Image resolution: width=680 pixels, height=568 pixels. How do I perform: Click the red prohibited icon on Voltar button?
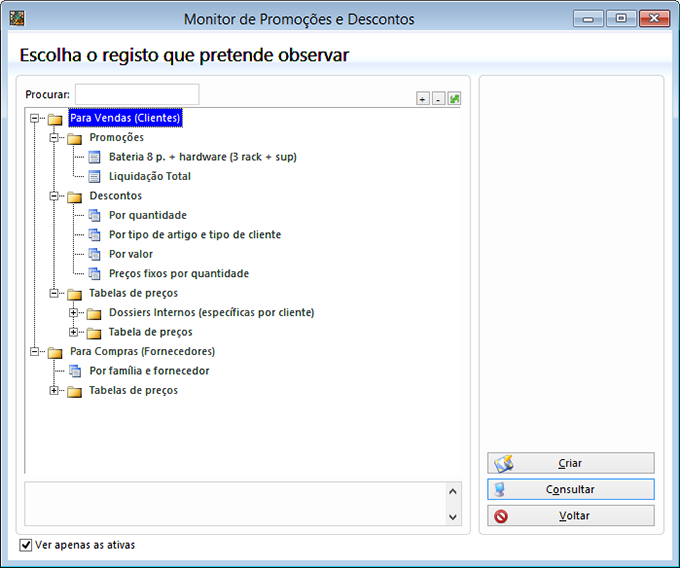[x=501, y=516]
